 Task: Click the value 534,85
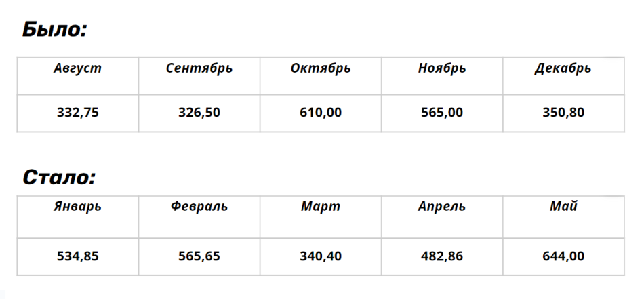pos(78,256)
